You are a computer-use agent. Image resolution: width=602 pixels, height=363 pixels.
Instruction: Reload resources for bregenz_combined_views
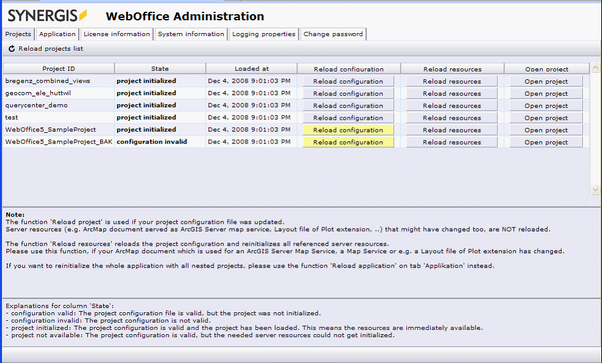452,81
